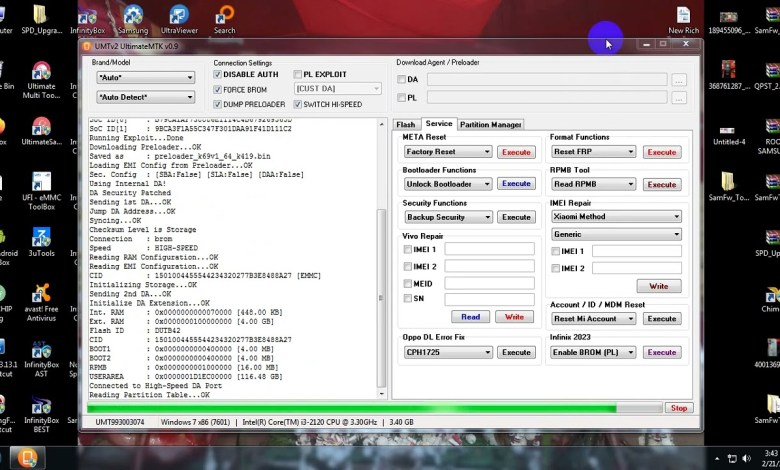780x470 pixels.
Task: Toggle the DUMP PRELOADER checkbox
Action: [x=217, y=104]
